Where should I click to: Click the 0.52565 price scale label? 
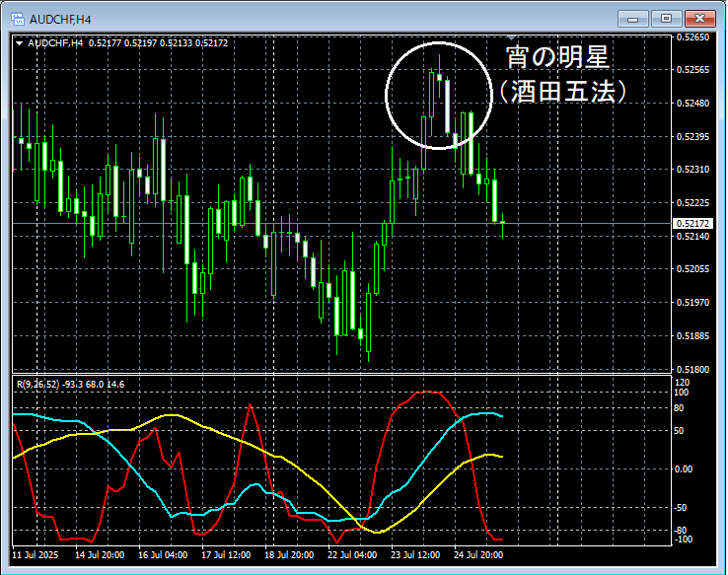click(x=693, y=70)
